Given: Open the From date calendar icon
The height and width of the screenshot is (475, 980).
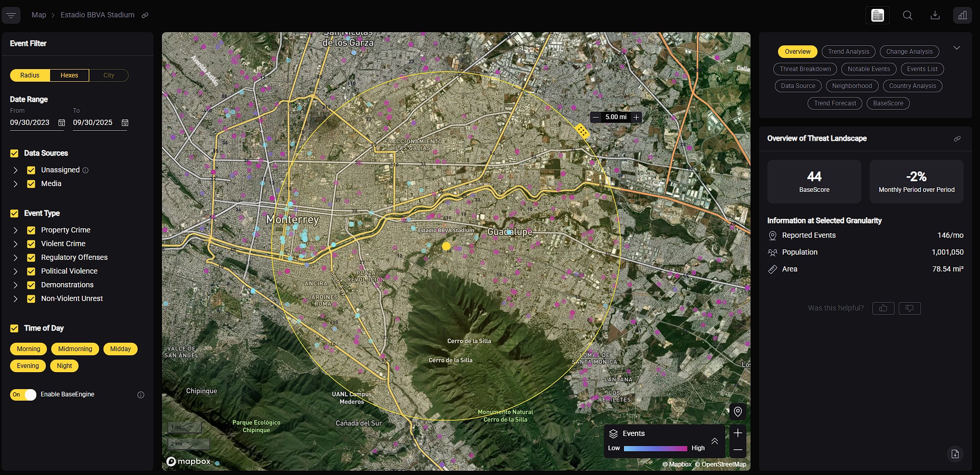Looking at the screenshot, I should point(62,123).
